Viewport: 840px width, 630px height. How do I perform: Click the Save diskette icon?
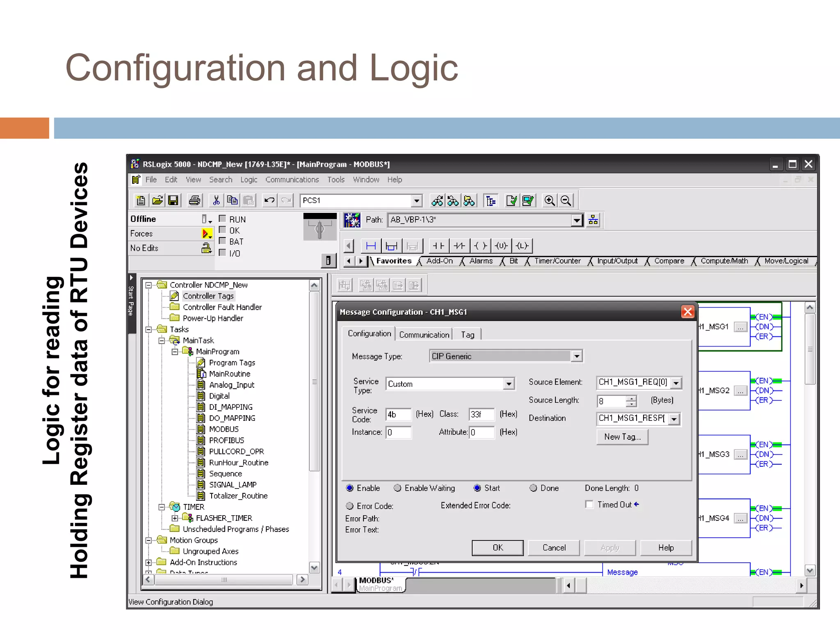[x=173, y=200]
